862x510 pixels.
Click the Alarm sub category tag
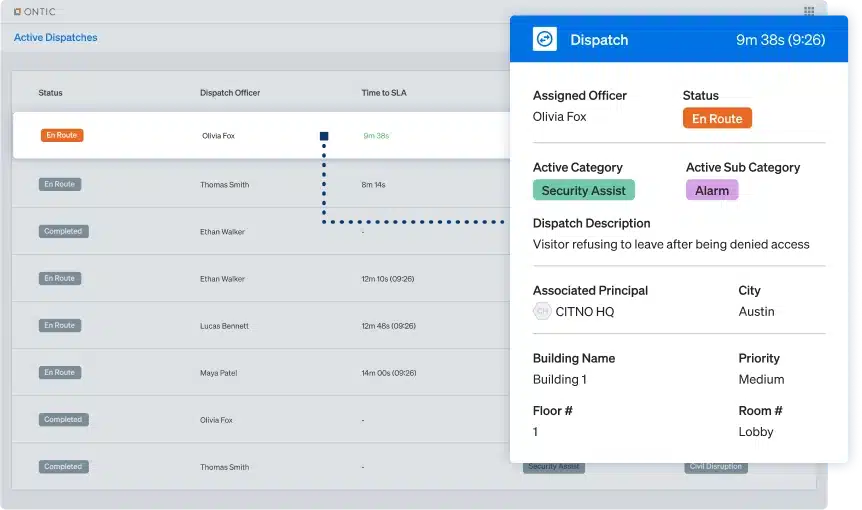click(711, 190)
